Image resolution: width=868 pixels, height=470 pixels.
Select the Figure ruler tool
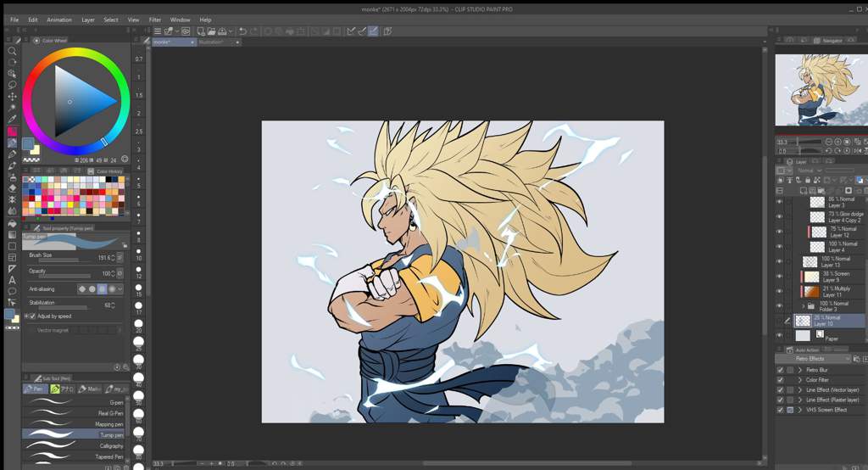pos(12,269)
